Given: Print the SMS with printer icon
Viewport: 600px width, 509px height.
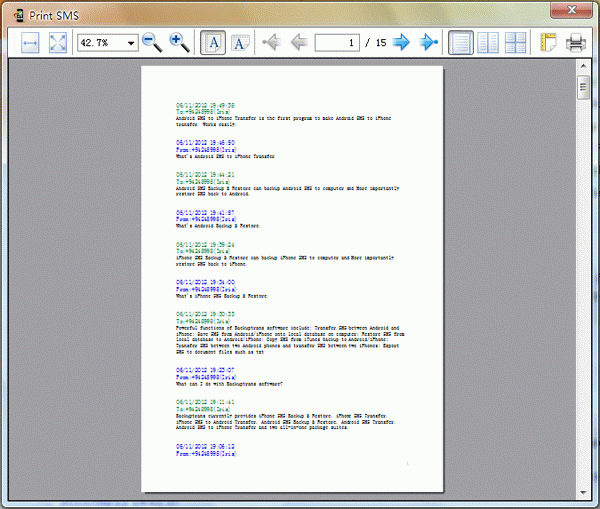Looking at the screenshot, I should pyautogui.click(x=576, y=43).
